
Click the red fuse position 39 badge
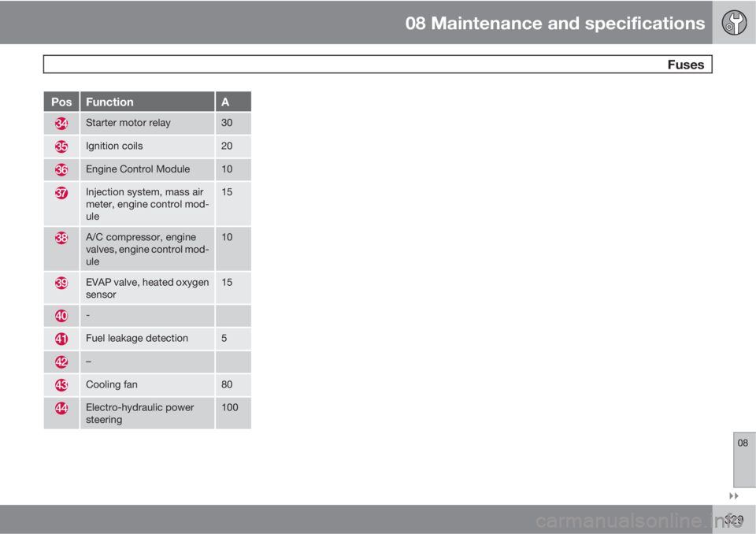61,284
